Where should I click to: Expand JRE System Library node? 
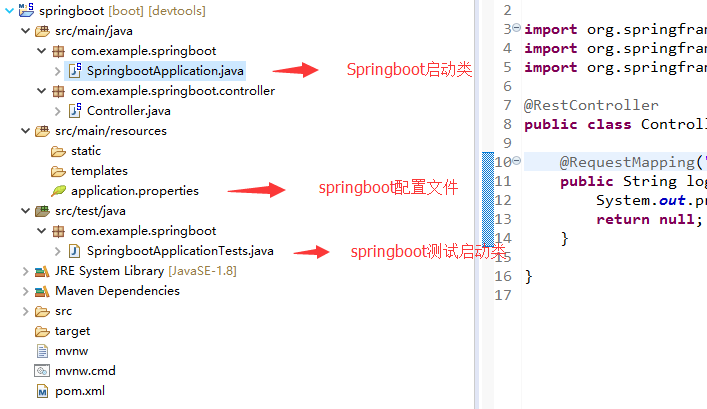(25, 271)
